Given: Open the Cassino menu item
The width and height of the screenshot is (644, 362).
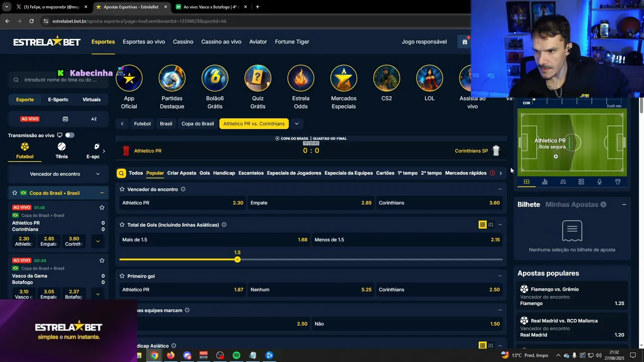Looking at the screenshot, I should (183, 42).
